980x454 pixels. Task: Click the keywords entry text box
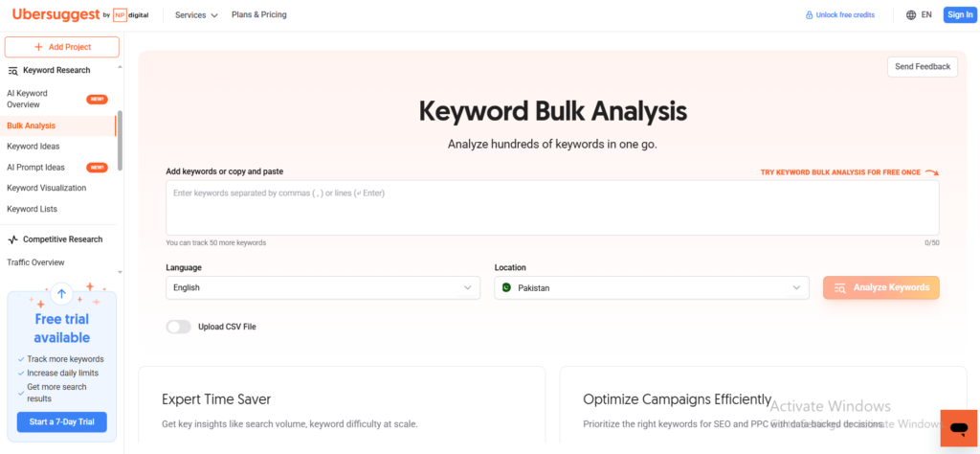pyautogui.click(x=552, y=208)
